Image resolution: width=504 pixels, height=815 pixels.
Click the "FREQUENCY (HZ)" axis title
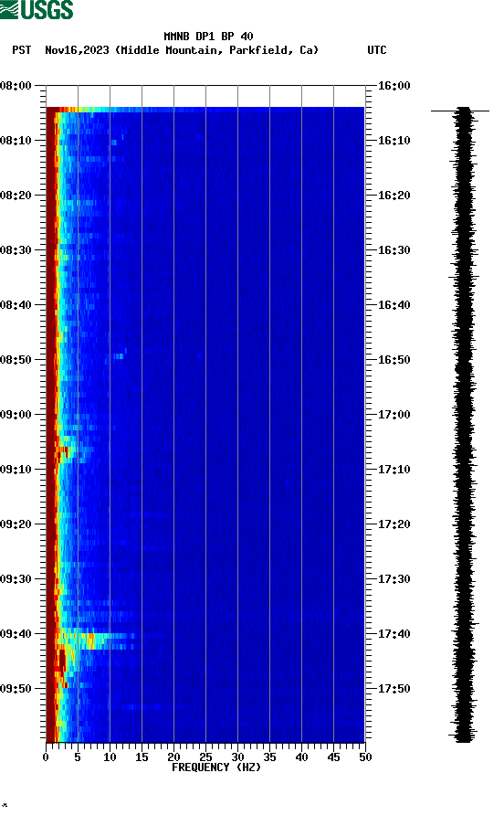tap(216, 767)
